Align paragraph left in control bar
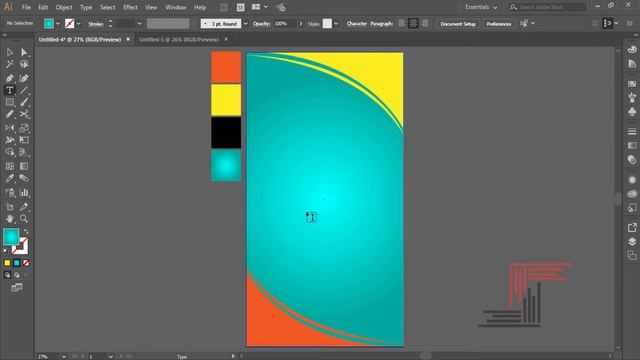Viewport: 640px width, 360px height. (x=402, y=24)
